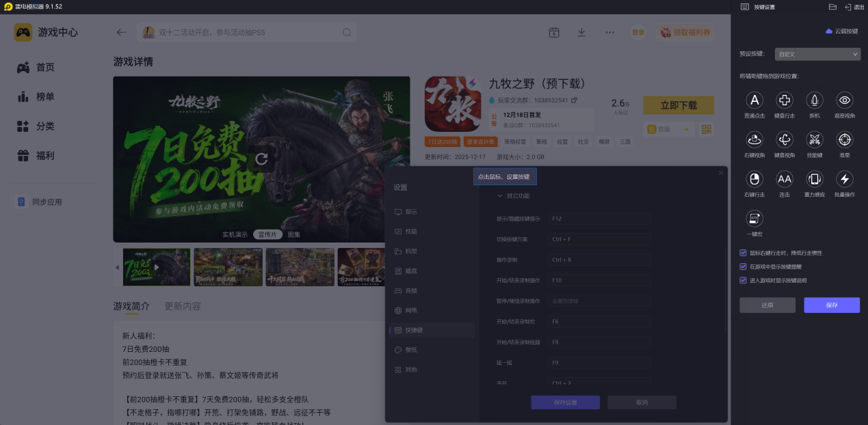The height and width of the screenshot is (425, 868).
Task: Open the downloads arrow icon in header
Action: tap(581, 32)
